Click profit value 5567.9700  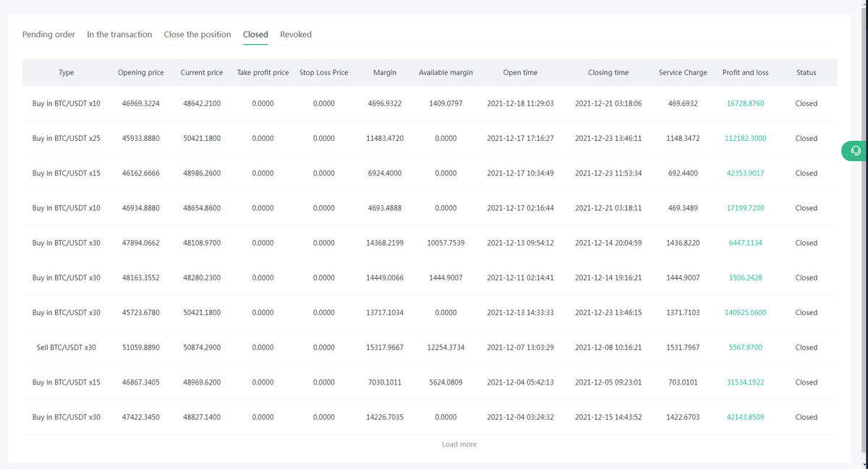click(745, 348)
